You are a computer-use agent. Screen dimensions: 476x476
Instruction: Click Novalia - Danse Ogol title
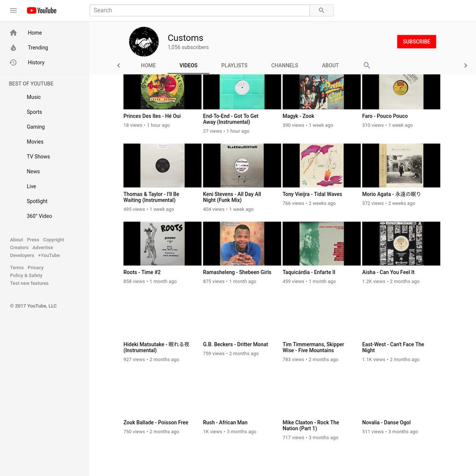(x=387, y=423)
